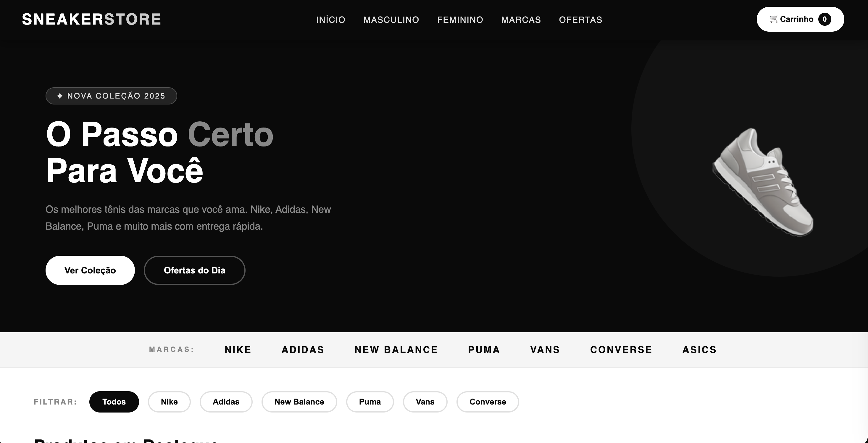Open the Carrinho cart button
This screenshot has height=443, width=868.
tap(800, 19)
